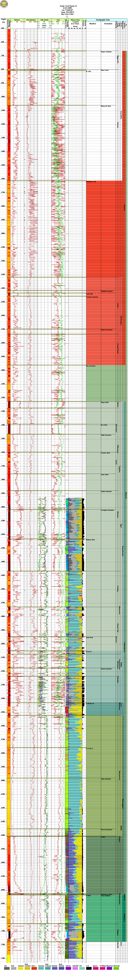Click the Gage Shale member label
This screenshot has height=980, width=134.
89,294
